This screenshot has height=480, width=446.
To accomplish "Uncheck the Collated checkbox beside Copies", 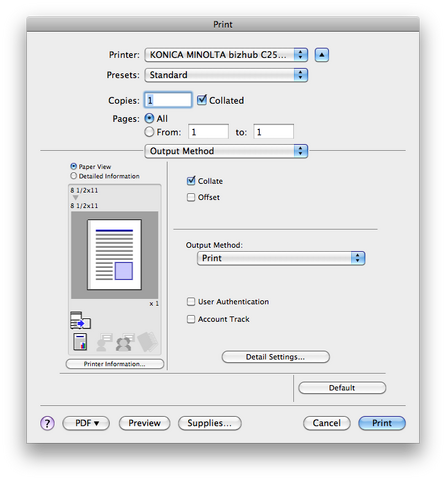I will 201,100.
